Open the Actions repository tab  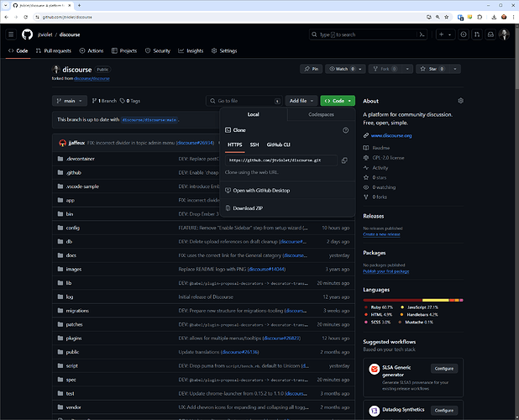[x=92, y=50]
